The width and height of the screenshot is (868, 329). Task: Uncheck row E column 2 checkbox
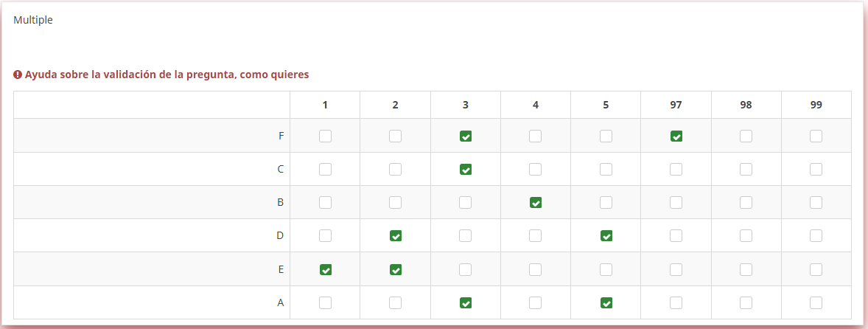click(x=396, y=270)
